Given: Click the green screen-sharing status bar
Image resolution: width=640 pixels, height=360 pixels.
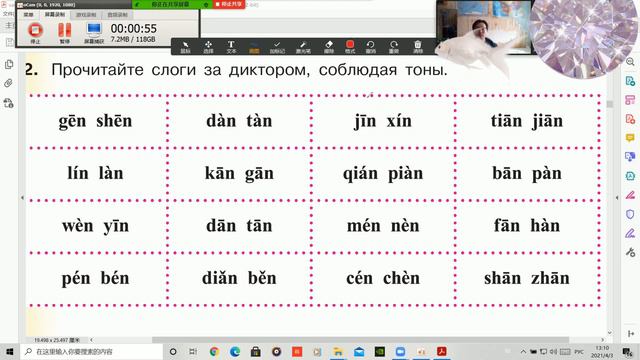Looking at the screenshot, I should click(x=171, y=4).
